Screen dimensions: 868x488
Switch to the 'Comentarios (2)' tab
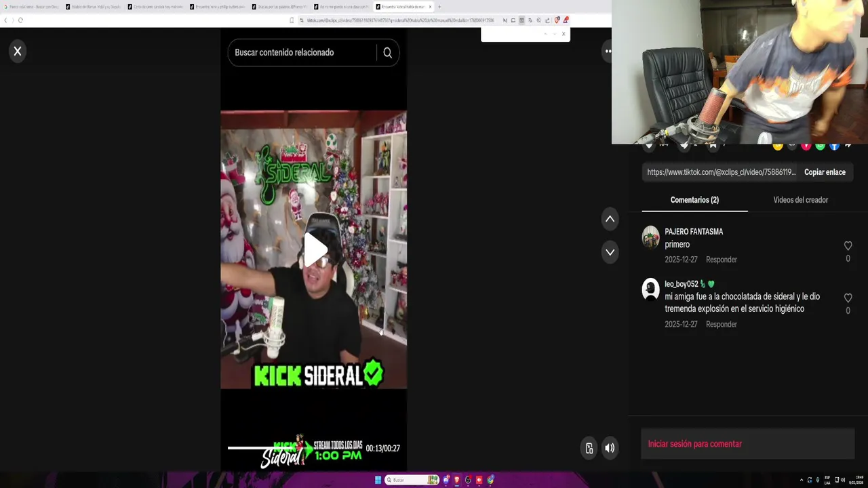(694, 200)
